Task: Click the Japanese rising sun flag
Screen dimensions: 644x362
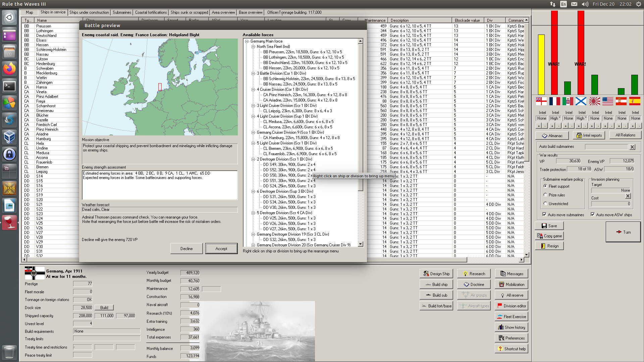Action: click(x=594, y=101)
